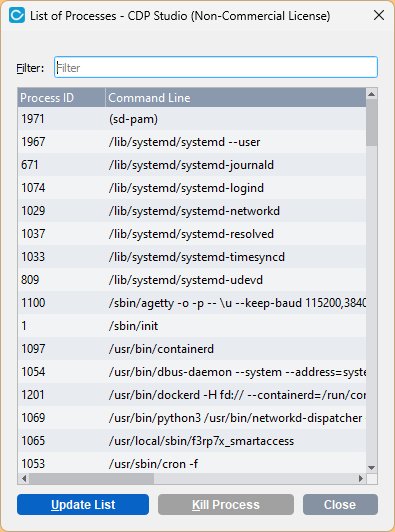Image resolution: width=395 pixels, height=532 pixels.
Task: Select process ID 671 cell
Action: (62, 165)
